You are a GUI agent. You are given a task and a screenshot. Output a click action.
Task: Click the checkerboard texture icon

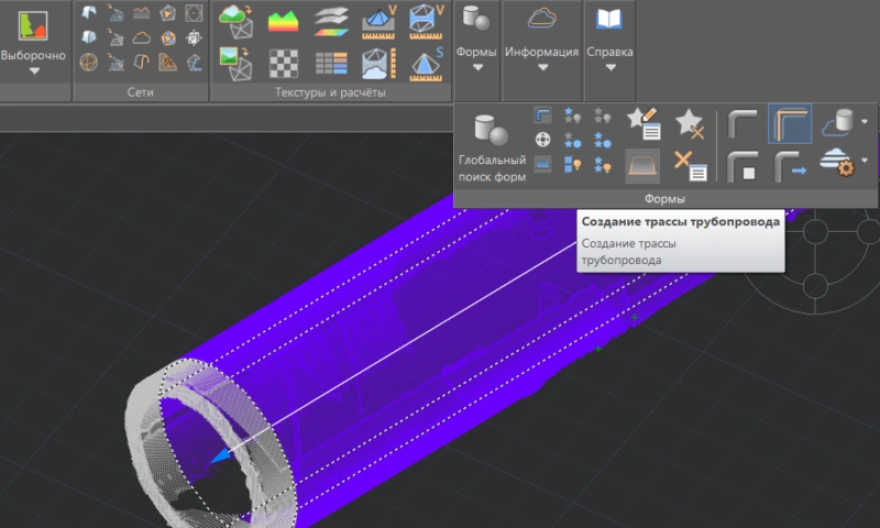284,62
